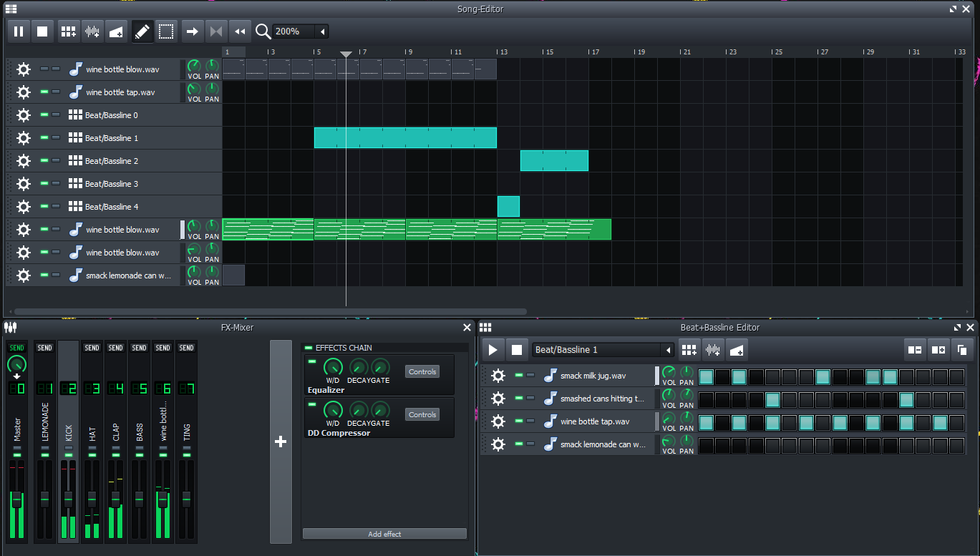Select the Beat/Bassline 1 clip in the song timeline
The height and width of the screenshot is (556, 980).
point(405,138)
